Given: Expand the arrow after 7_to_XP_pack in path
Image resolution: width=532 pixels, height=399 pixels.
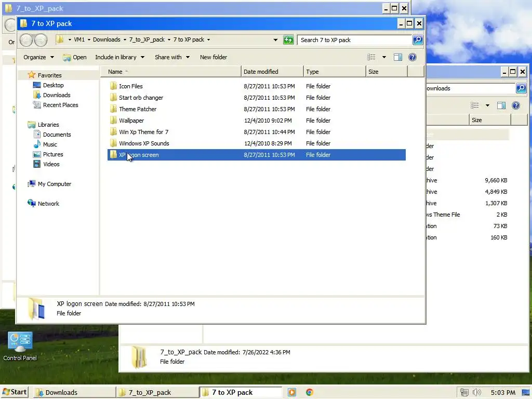Looking at the screenshot, I should [x=169, y=39].
